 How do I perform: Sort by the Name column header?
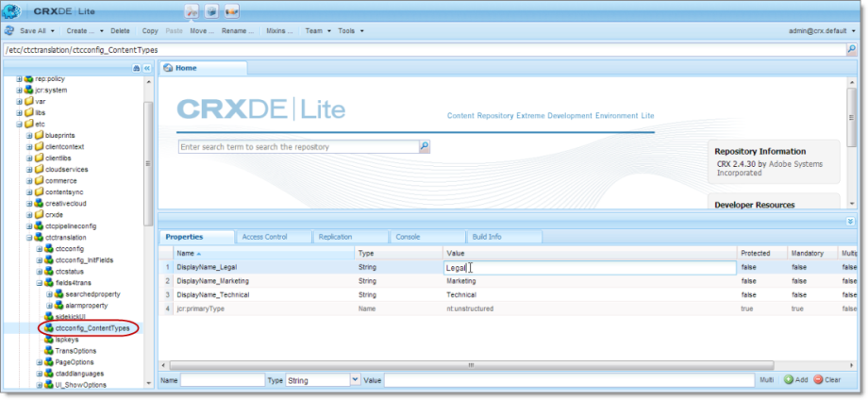(263, 253)
